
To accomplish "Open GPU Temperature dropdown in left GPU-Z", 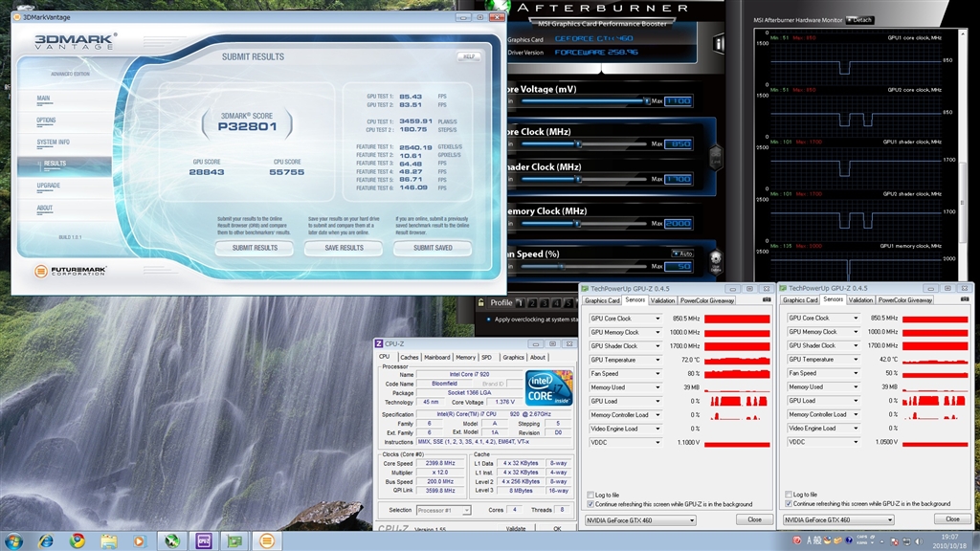I will pyautogui.click(x=657, y=360).
